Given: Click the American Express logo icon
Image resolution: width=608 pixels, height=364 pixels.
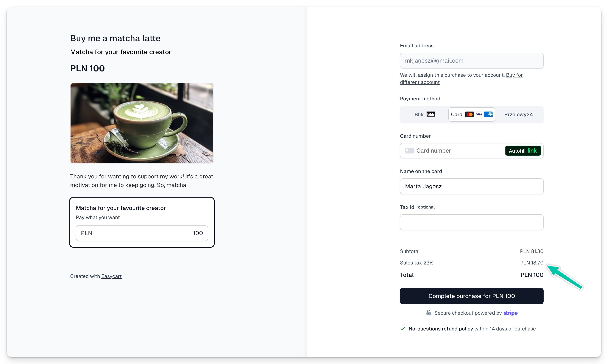Looking at the screenshot, I should pos(488,115).
